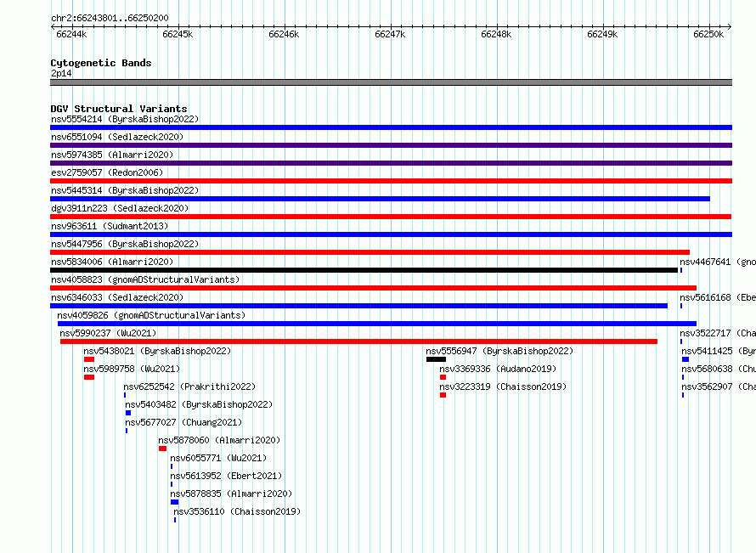Select the purple bar under nsv6551094
The image size is (756, 553).
pos(391,145)
